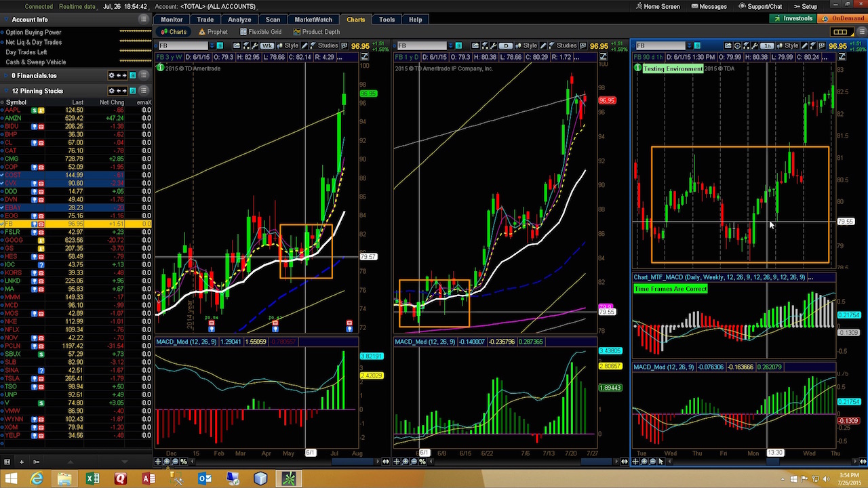Go to Home Screen

[657, 6]
